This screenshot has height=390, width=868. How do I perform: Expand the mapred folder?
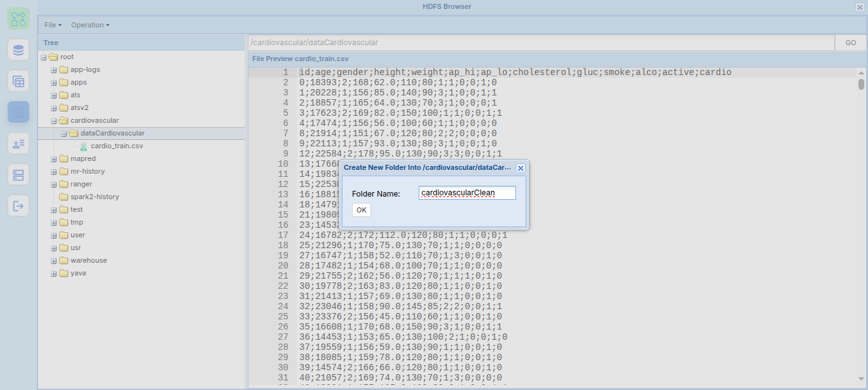pos(54,159)
